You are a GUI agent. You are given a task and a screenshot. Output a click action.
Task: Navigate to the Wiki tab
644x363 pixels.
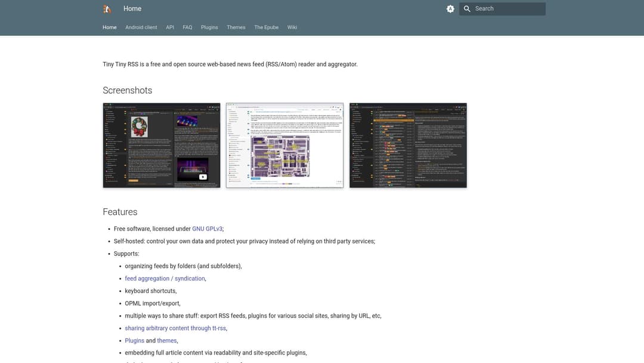pyautogui.click(x=292, y=27)
